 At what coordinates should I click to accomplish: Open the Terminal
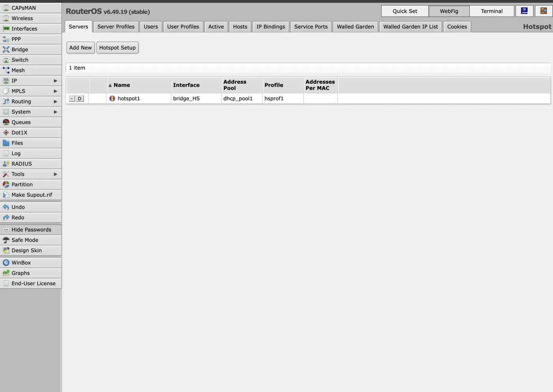[492, 11]
